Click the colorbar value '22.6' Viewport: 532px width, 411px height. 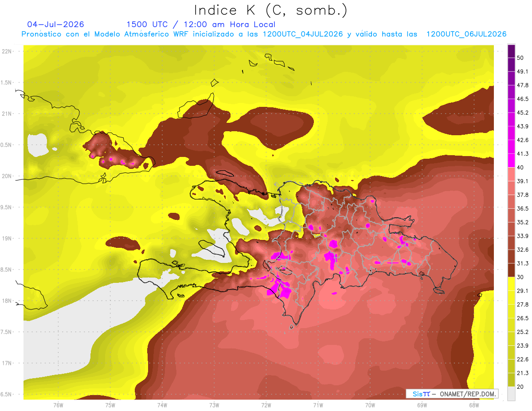point(523,360)
